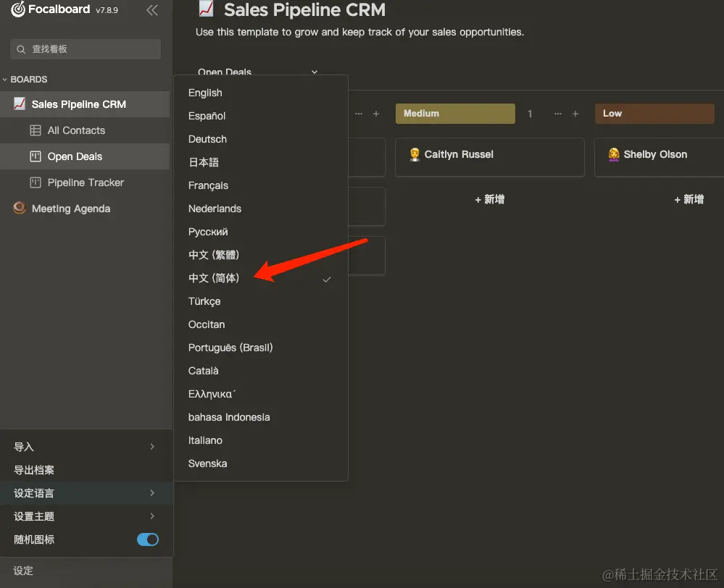Add a card with Medium column plus icon

(x=575, y=114)
